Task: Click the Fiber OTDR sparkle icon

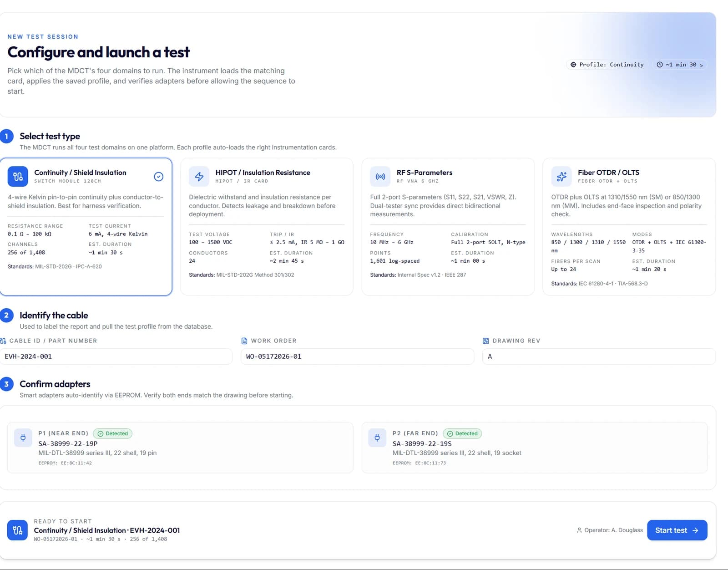Action: tap(561, 177)
